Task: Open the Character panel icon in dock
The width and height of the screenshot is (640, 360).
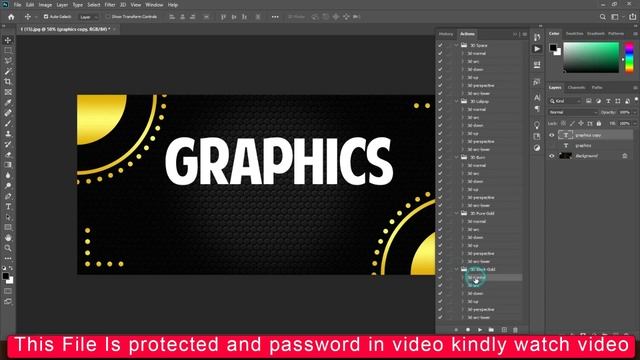Action: [537, 97]
